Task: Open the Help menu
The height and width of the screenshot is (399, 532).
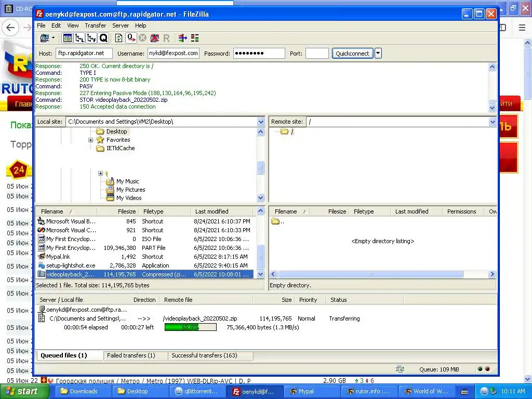Action: [140, 25]
